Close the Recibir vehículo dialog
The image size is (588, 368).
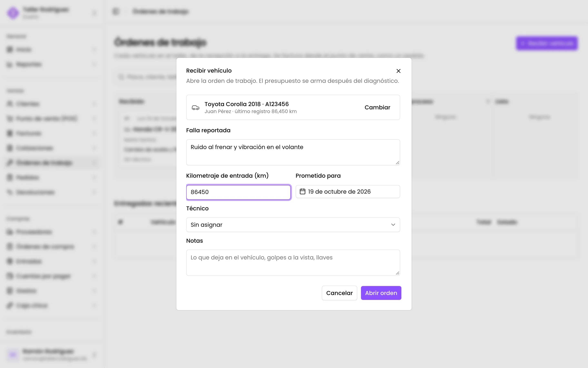(x=399, y=71)
